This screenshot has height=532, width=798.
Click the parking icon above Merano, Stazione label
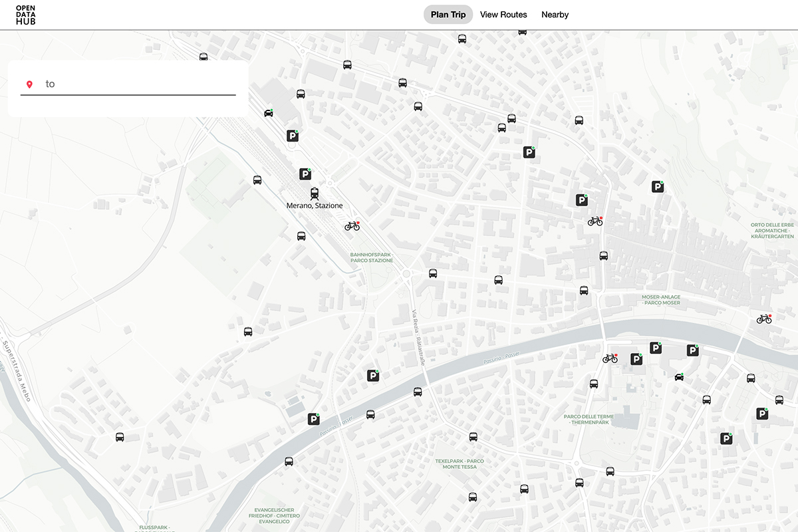305,173
